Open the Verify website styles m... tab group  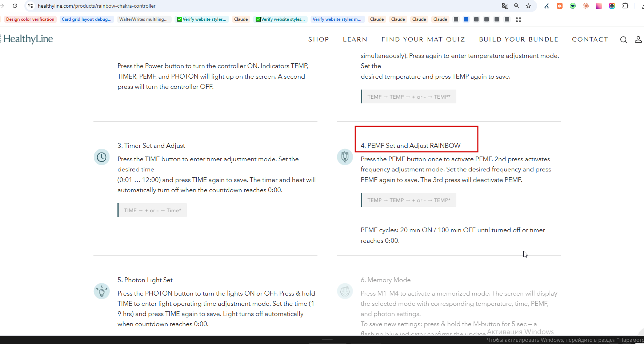tap(337, 19)
